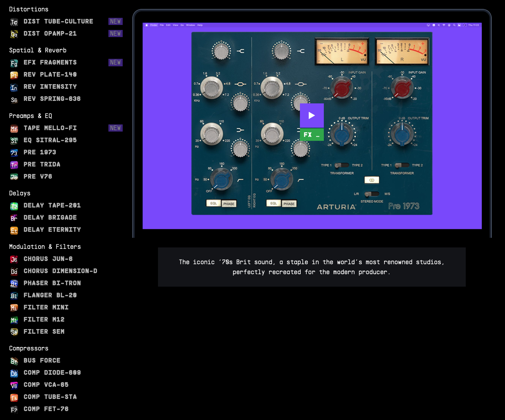Click the Chorus DIMENSION-D product icon
Image resolution: width=505 pixels, height=420 pixels.
[14, 272]
